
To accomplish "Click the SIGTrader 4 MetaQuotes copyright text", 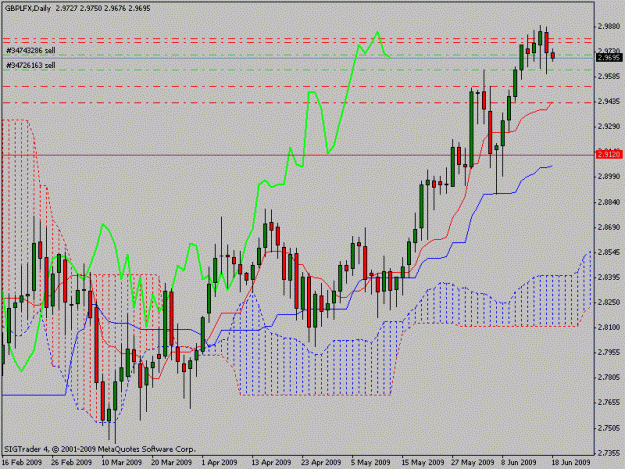I will pyautogui.click(x=99, y=449).
